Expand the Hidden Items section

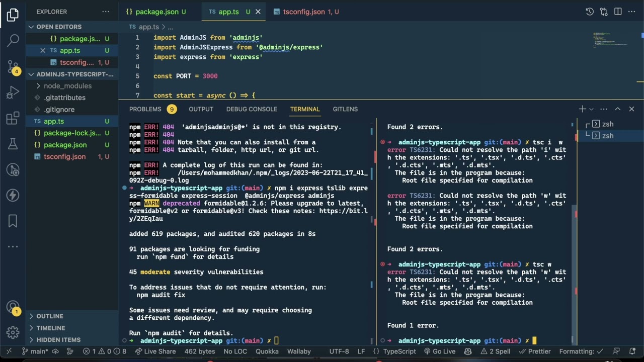[x=72, y=340]
